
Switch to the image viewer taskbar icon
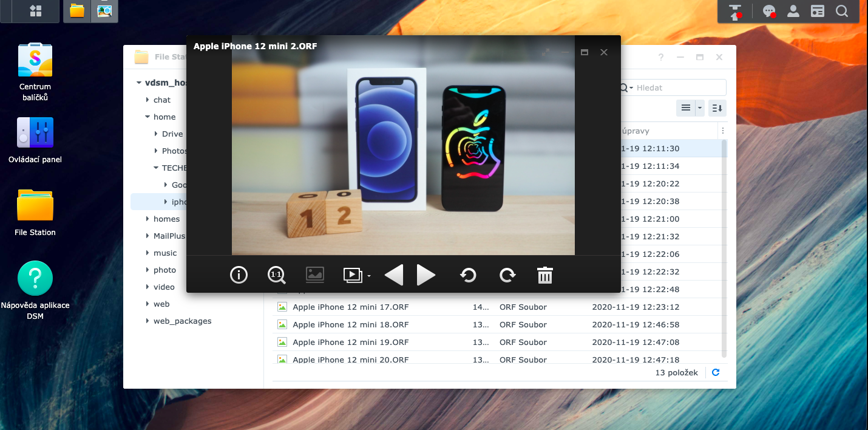[x=104, y=11]
